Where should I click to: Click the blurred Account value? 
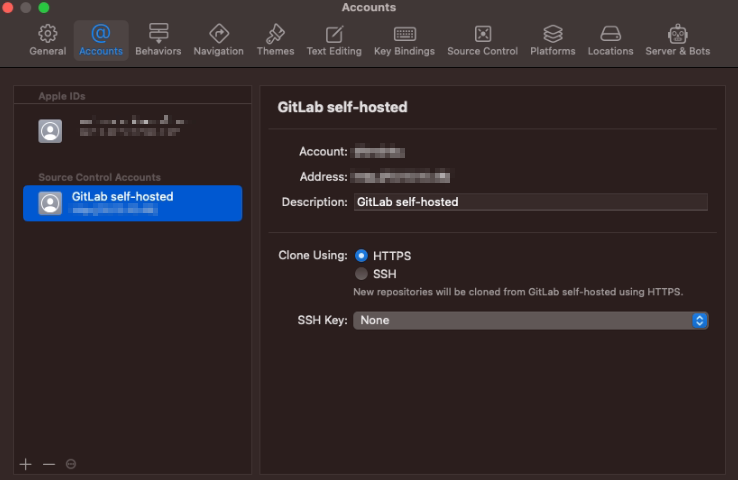pos(379,152)
